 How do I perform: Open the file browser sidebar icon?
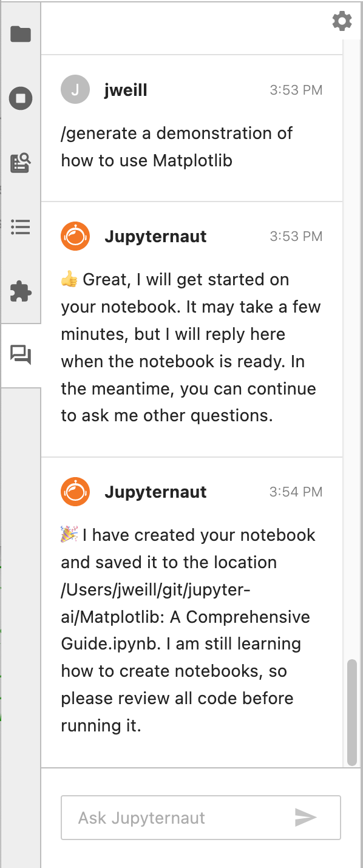(21, 34)
